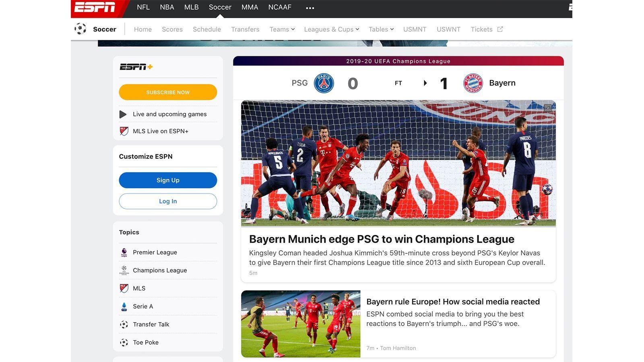Open the NFL section
This screenshot has height=362, width=644.
tap(143, 7)
